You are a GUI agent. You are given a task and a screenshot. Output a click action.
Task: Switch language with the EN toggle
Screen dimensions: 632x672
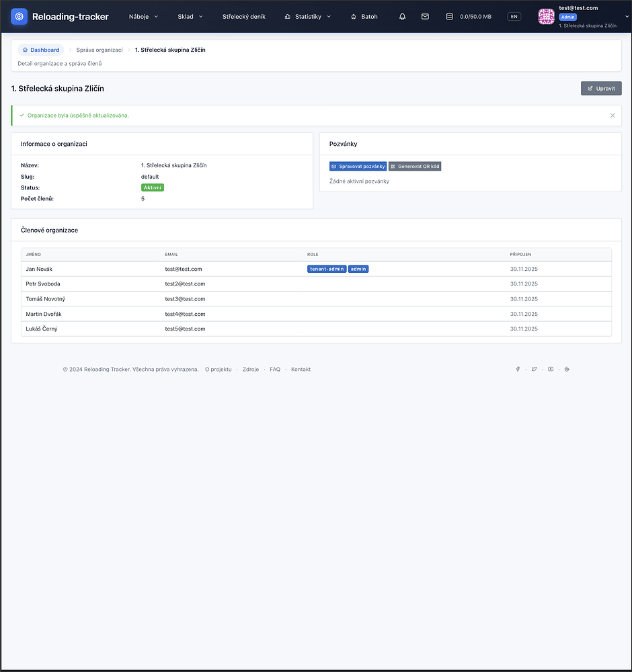click(514, 17)
